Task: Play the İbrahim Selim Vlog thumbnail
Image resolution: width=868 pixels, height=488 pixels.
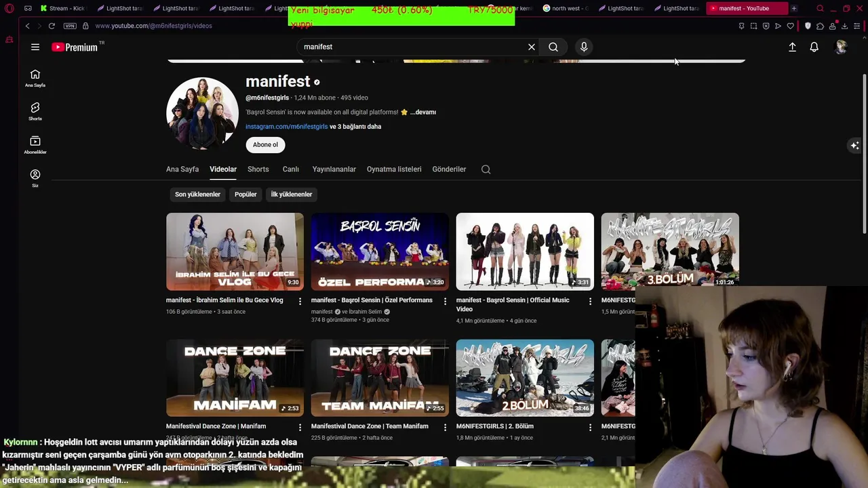Action: click(235, 251)
